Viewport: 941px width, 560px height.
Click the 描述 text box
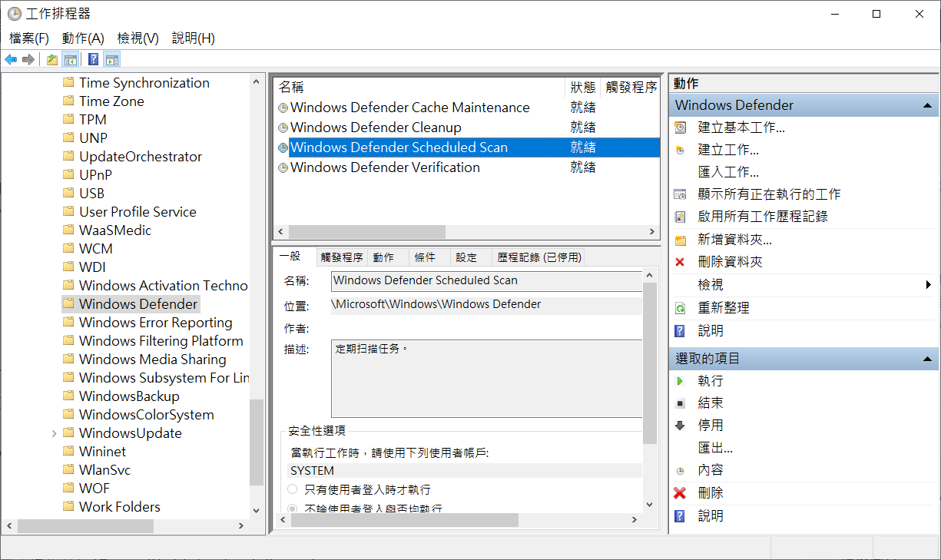(x=486, y=379)
